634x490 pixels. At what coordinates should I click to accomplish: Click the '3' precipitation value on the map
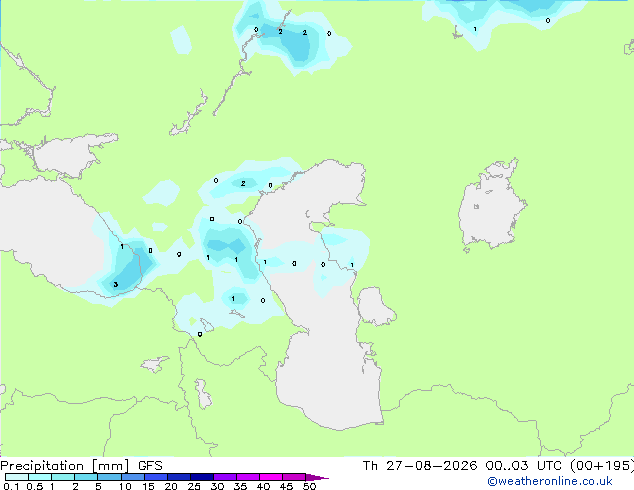[x=116, y=285]
